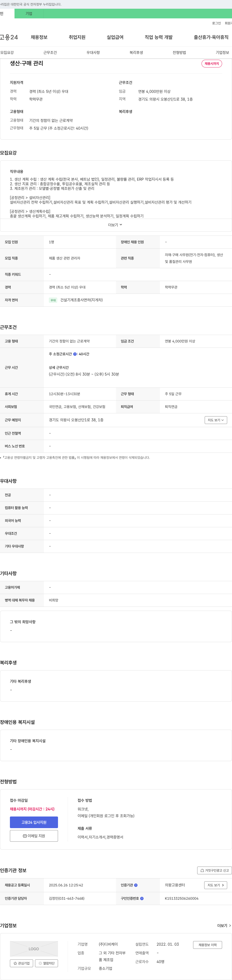Viewport: 232px width, 980px height.
Task: Click 비희망 value in 병역 row
Action: point(54,600)
